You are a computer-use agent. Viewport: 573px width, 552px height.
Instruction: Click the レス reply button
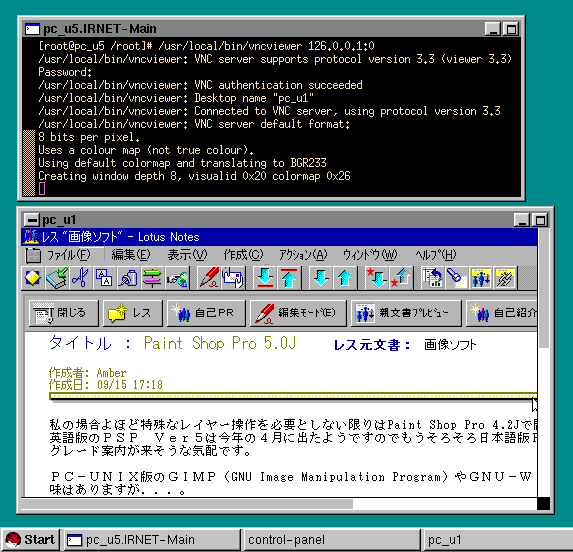click(133, 313)
